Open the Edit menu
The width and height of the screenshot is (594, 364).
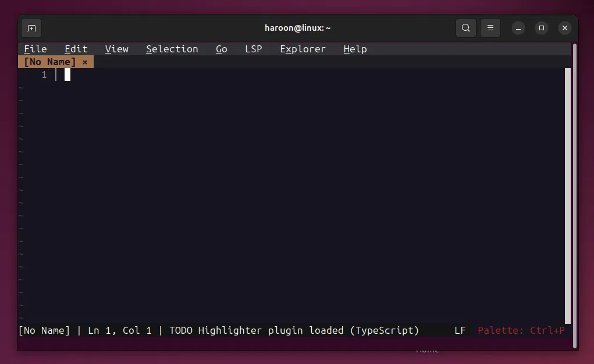pos(76,49)
